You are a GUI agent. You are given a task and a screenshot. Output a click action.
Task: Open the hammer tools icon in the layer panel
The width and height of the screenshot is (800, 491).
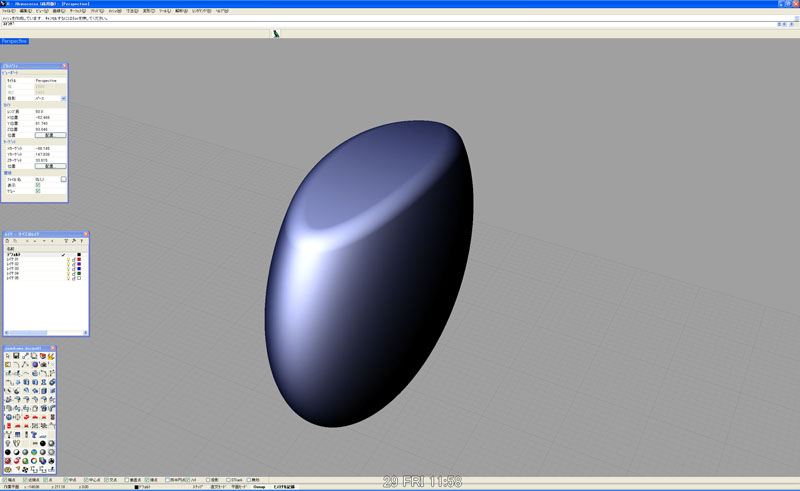pos(74,241)
